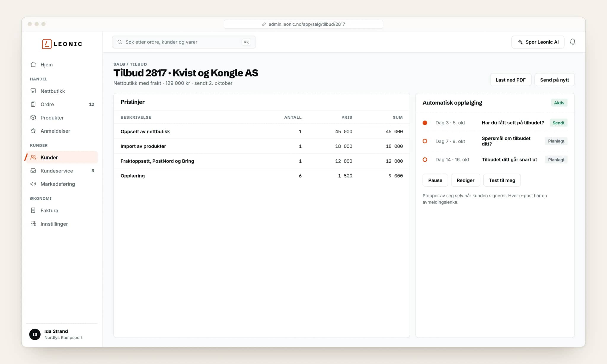
Task: Click the link icon in address bar
Action: tap(264, 24)
